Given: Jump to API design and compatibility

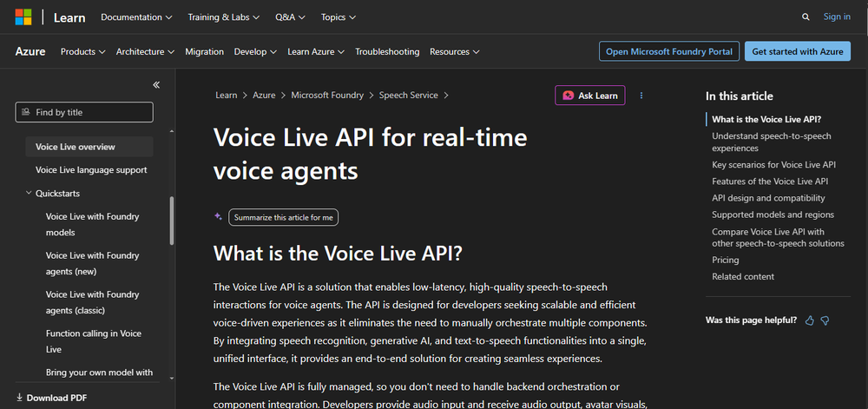Looking at the screenshot, I should (768, 198).
